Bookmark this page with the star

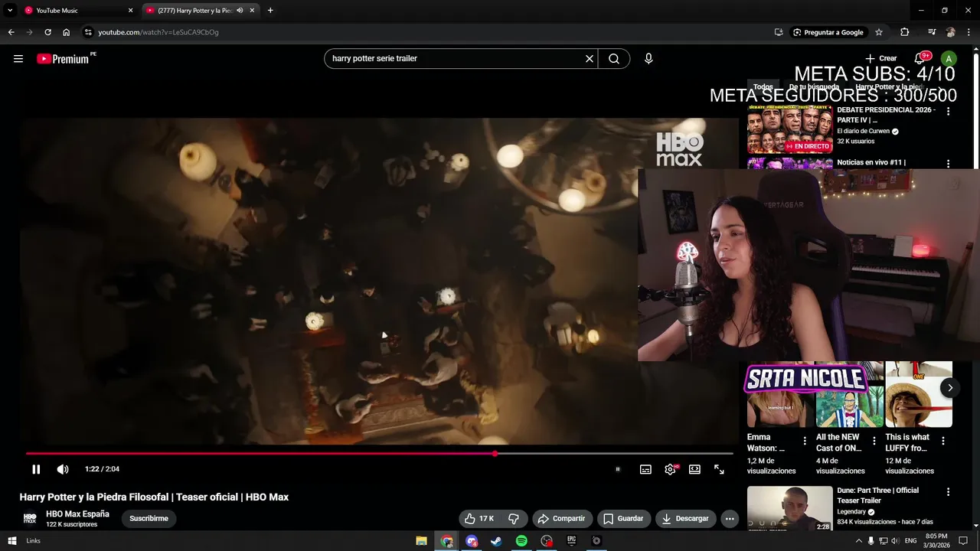(x=879, y=32)
